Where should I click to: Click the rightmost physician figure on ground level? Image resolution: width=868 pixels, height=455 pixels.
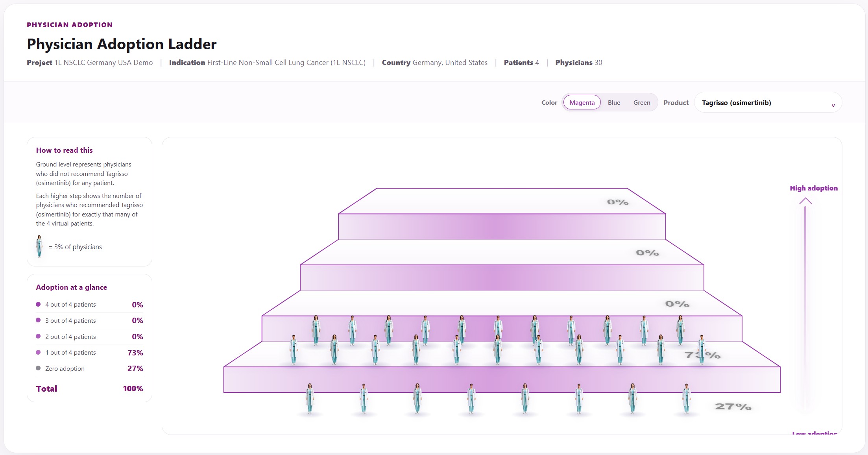click(686, 398)
